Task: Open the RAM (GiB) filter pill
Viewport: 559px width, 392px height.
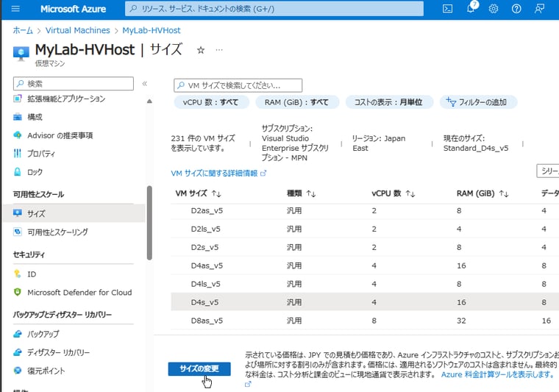Action: pos(296,102)
